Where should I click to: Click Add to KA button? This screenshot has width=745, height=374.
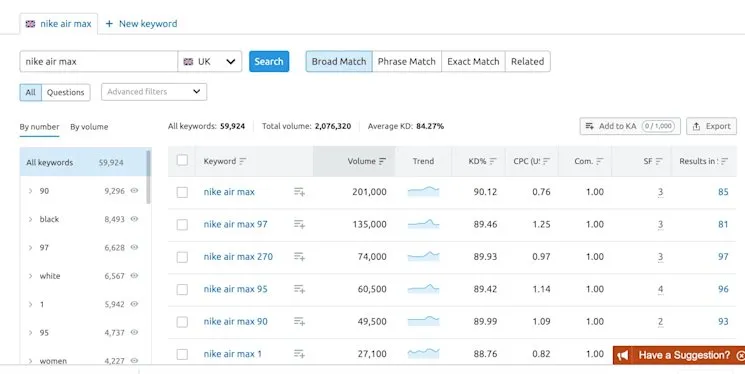point(630,126)
